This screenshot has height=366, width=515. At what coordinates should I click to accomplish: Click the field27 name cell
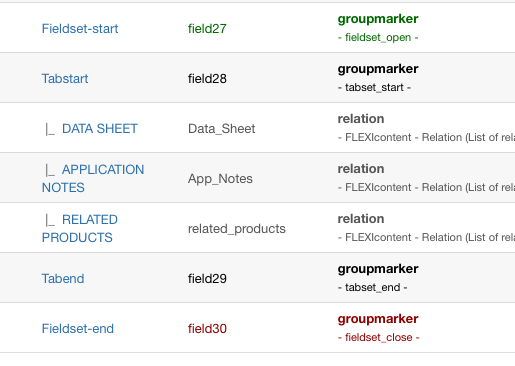click(x=207, y=29)
